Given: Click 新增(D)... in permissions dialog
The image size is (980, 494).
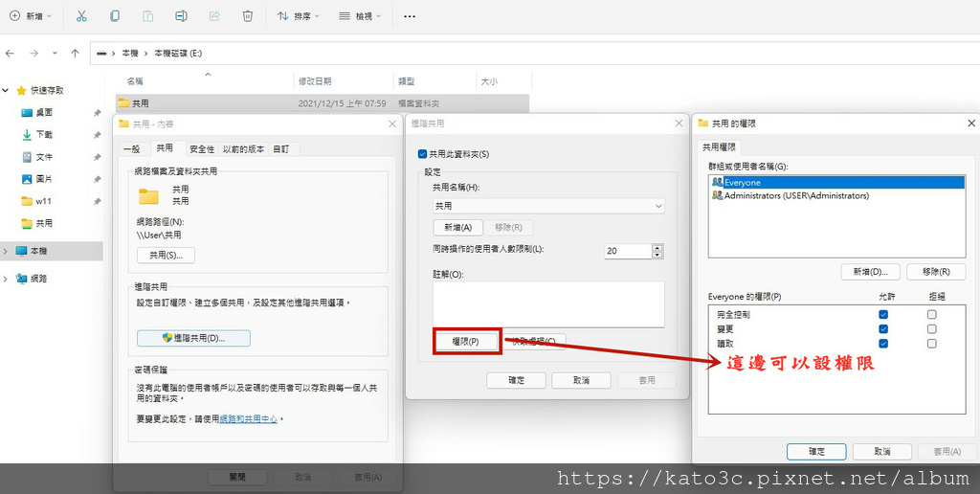Looking at the screenshot, I should coord(871,272).
